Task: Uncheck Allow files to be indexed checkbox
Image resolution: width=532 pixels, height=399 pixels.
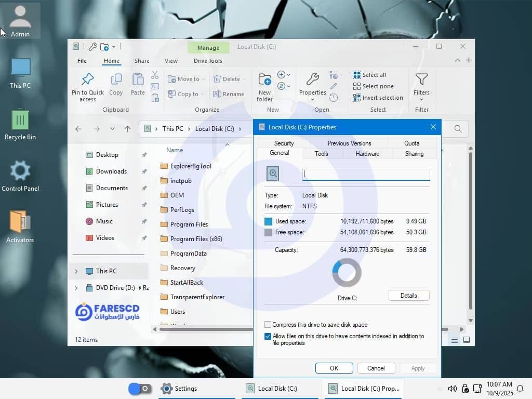Action: tap(268, 336)
